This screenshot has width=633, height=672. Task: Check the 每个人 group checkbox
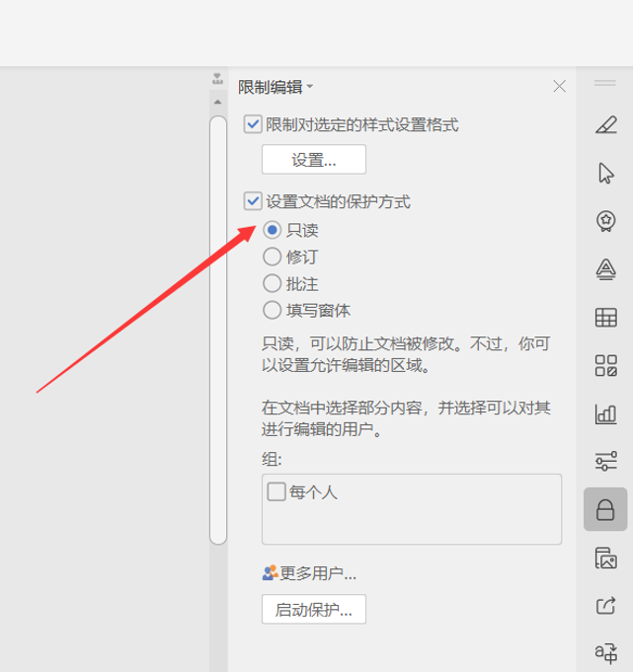pos(277,491)
